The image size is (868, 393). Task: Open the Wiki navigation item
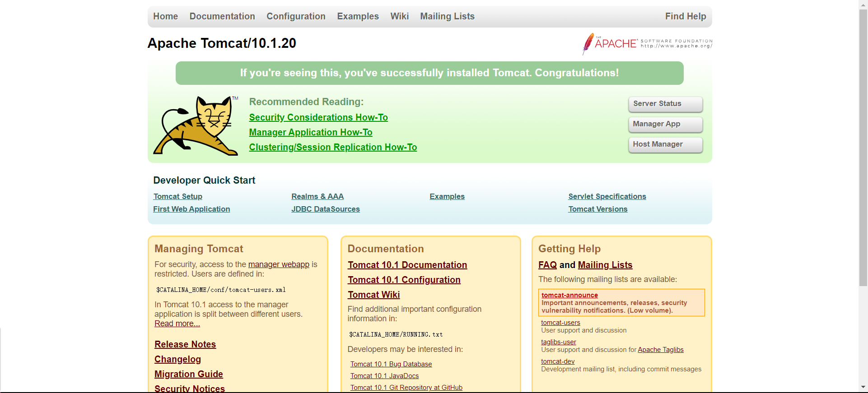coord(400,16)
